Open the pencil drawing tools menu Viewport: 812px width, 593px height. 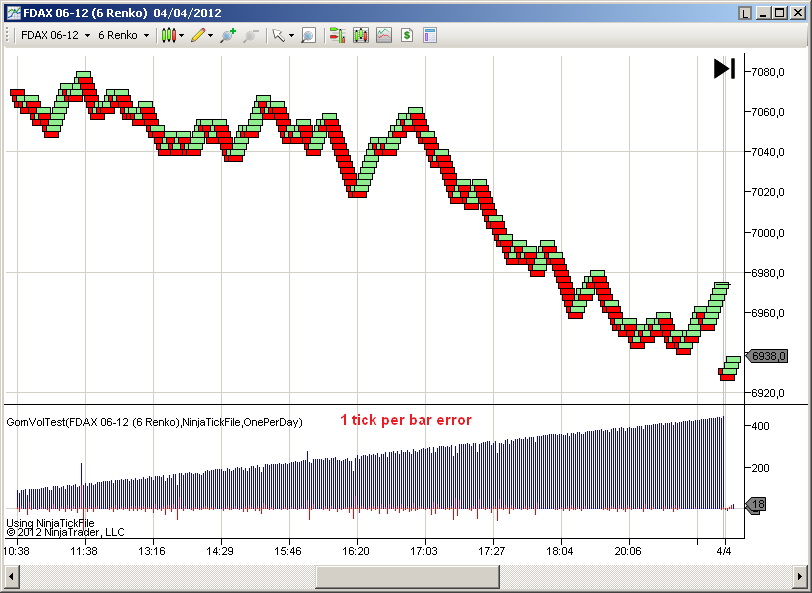click(201, 35)
